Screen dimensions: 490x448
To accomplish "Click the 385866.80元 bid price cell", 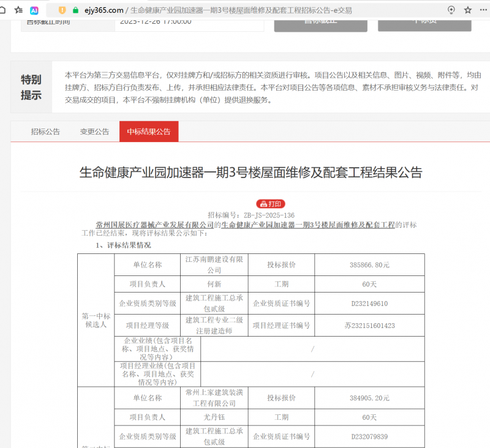I will click(x=369, y=265).
